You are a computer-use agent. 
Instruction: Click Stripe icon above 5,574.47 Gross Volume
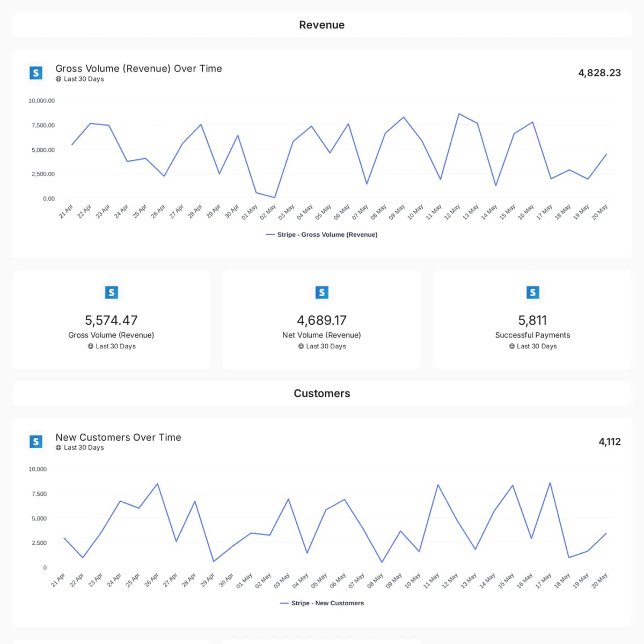tap(111, 292)
